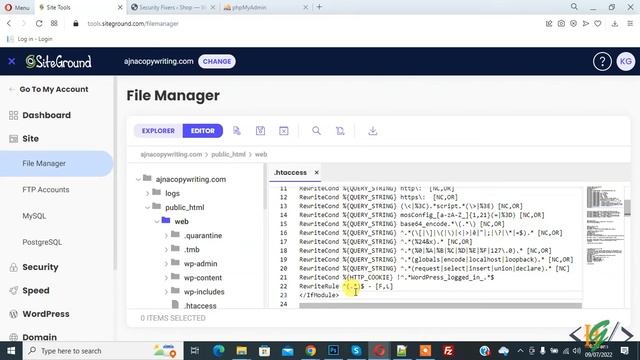
Task: Click the editor horizontal scrollbar
Action: [440, 305]
